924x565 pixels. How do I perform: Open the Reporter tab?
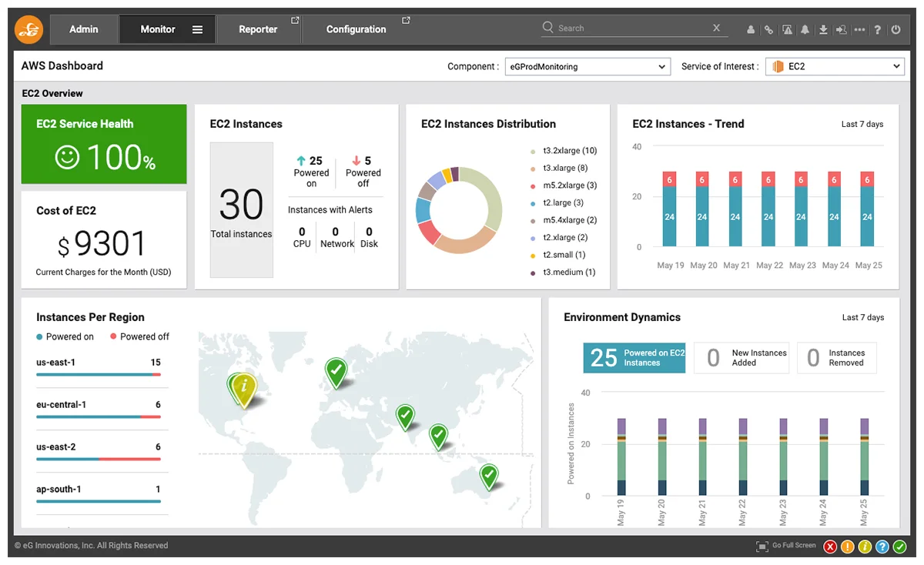[259, 29]
